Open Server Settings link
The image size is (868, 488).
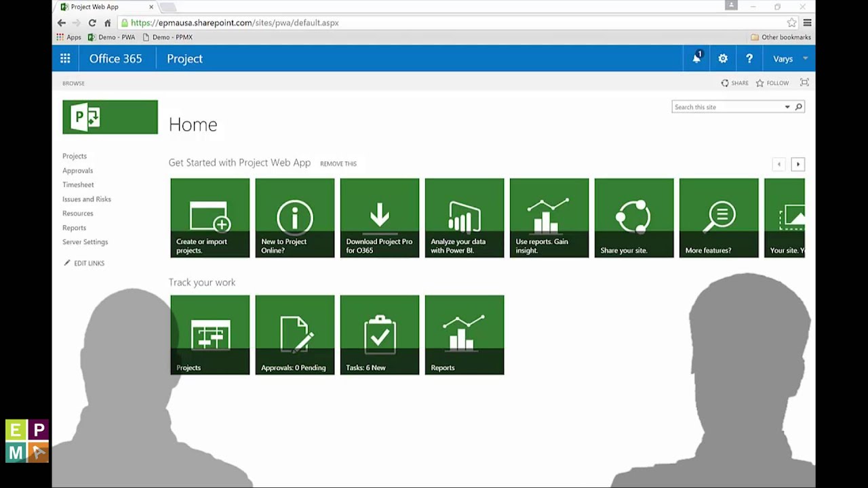click(x=85, y=242)
